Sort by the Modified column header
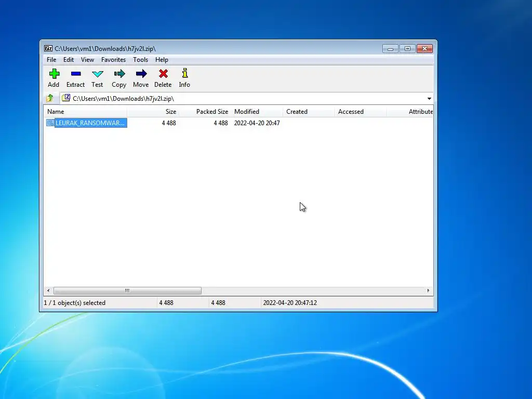Viewport: 532px width, 399px height. click(x=257, y=112)
